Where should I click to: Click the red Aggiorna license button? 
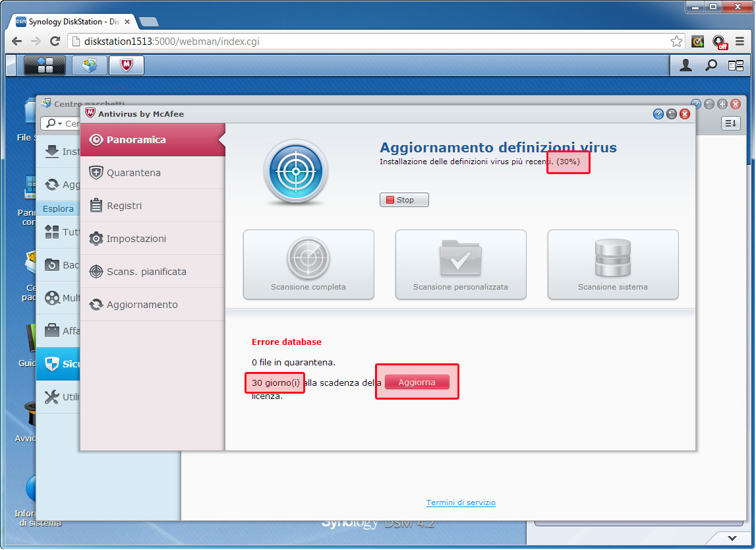pyautogui.click(x=417, y=382)
